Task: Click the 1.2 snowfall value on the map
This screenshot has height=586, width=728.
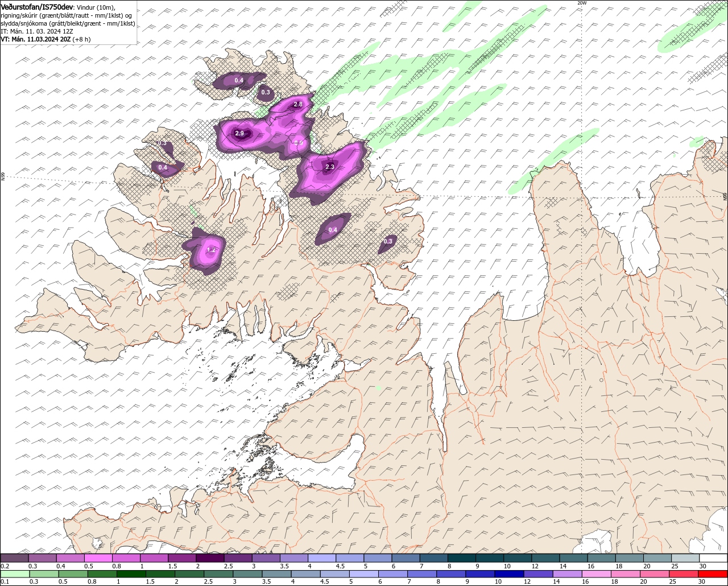Action: (211, 250)
